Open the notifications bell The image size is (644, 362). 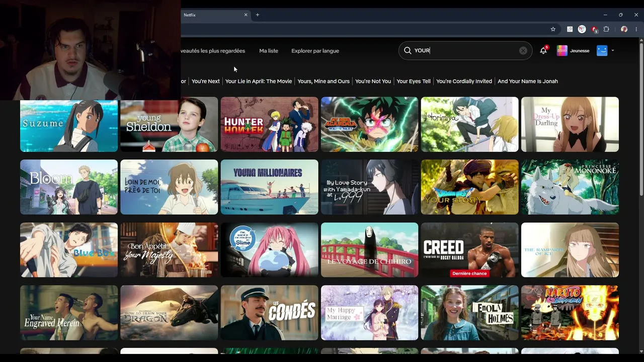pos(543,50)
